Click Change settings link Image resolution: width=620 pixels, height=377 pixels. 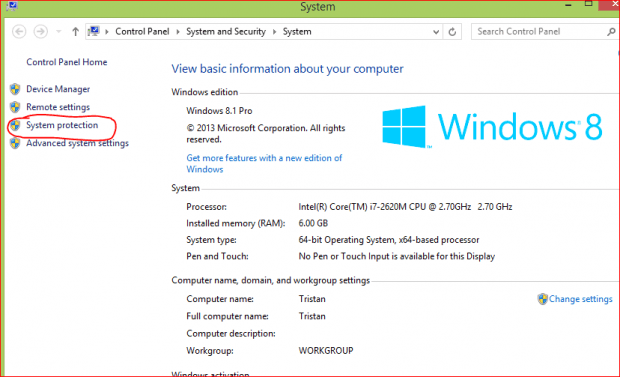580,299
